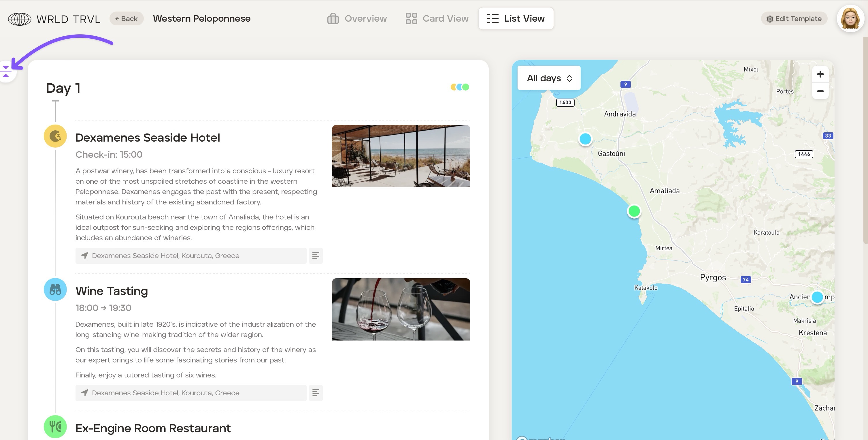Click the green restaurant fork icon

tap(55, 426)
